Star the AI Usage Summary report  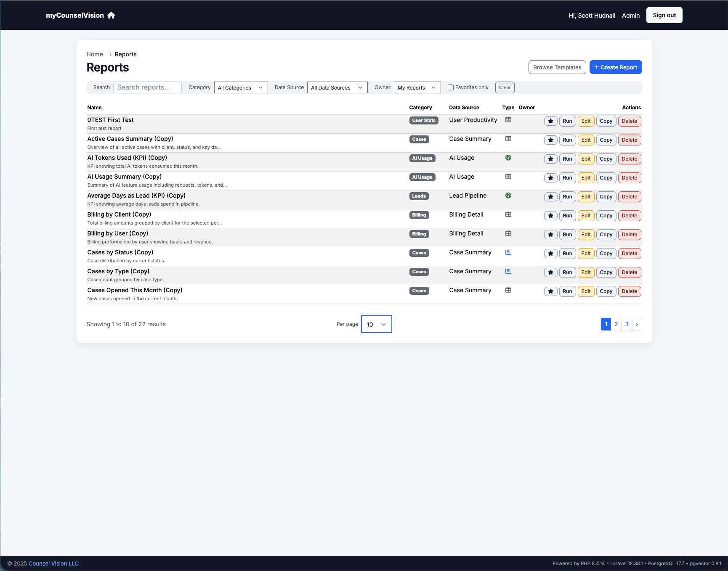pyautogui.click(x=550, y=177)
